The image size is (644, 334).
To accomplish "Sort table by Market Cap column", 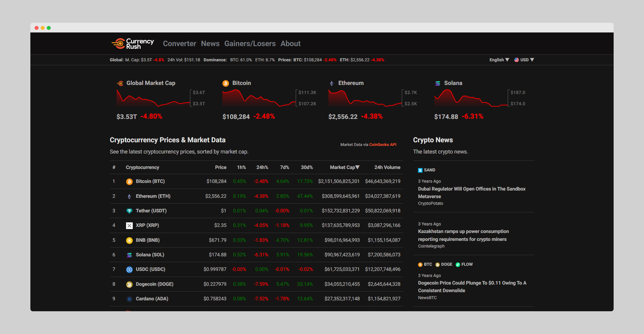I will tap(344, 167).
